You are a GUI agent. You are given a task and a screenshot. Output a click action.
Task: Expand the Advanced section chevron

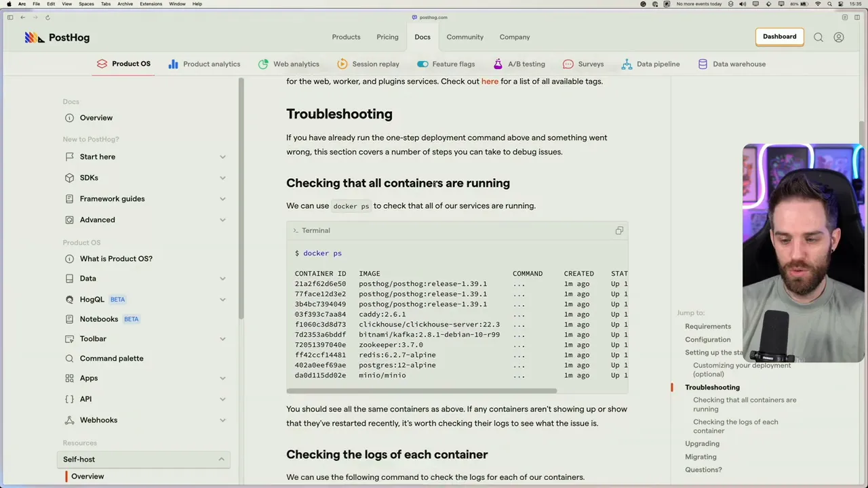click(x=222, y=220)
